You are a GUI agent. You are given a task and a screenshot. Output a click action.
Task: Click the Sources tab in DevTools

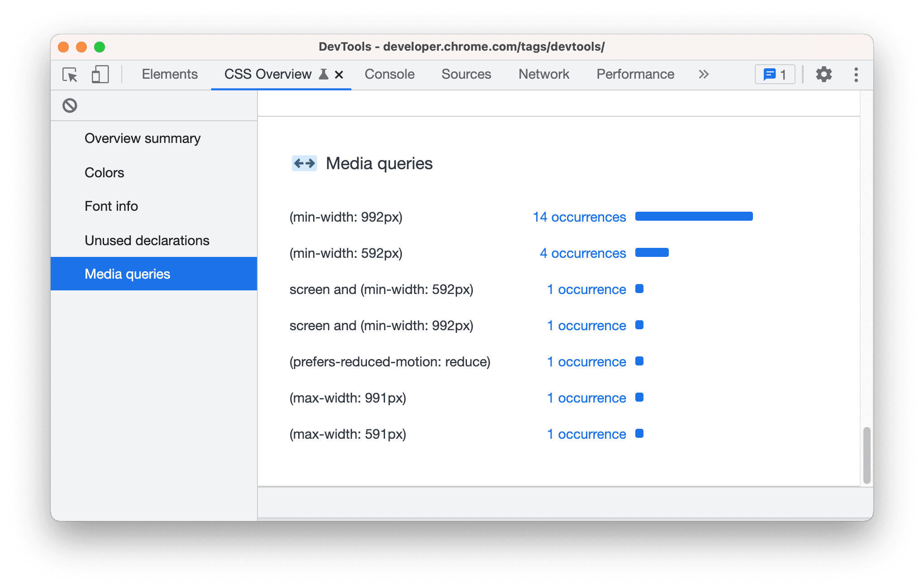coord(466,74)
